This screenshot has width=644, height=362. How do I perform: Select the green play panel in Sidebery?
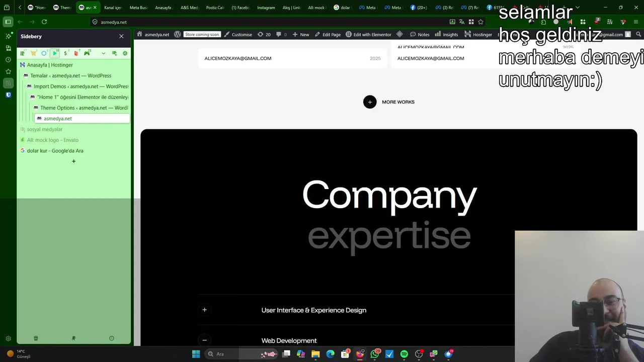55,53
